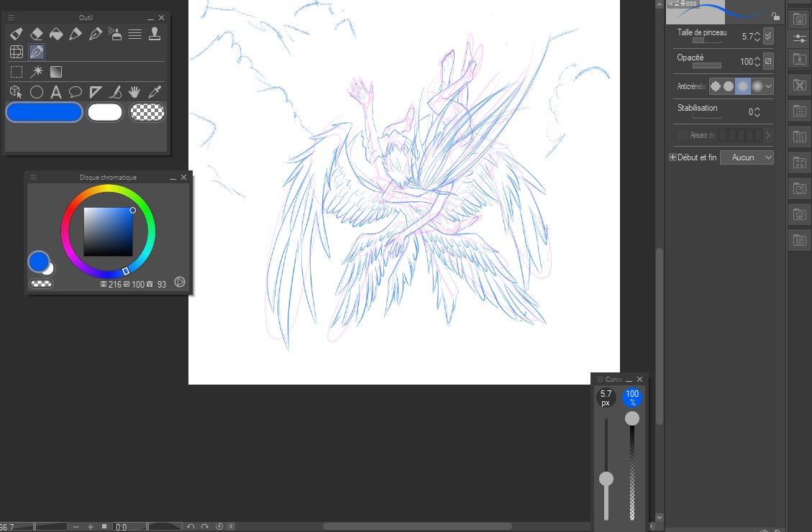Select the Hand navigation tool
The height and width of the screenshot is (532, 812).
pyautogui.click(x=134, y=91)
